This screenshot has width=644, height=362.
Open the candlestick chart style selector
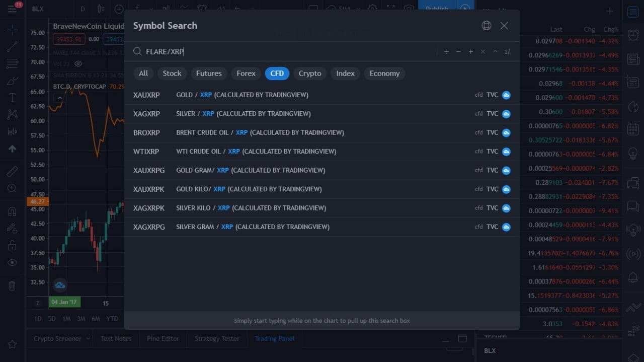[101, 9]
